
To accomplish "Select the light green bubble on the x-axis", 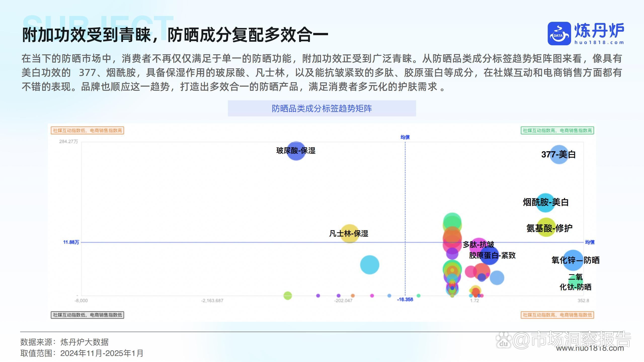I will 288,296.
